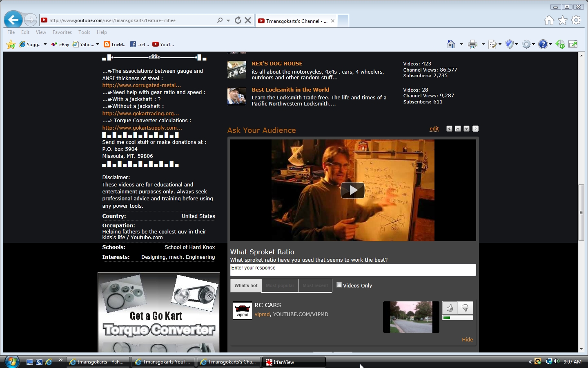Click the Print icon in command bar
The width and height of the screenshot is (588, 368).
coord(472,44)
